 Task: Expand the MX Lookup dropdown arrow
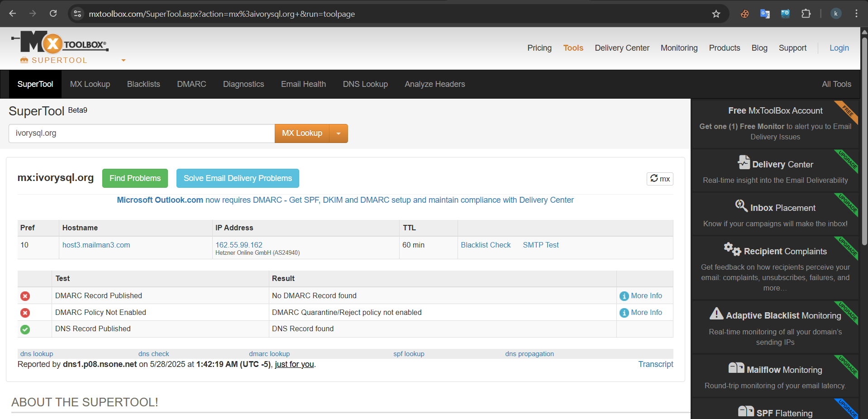(339, 133)
